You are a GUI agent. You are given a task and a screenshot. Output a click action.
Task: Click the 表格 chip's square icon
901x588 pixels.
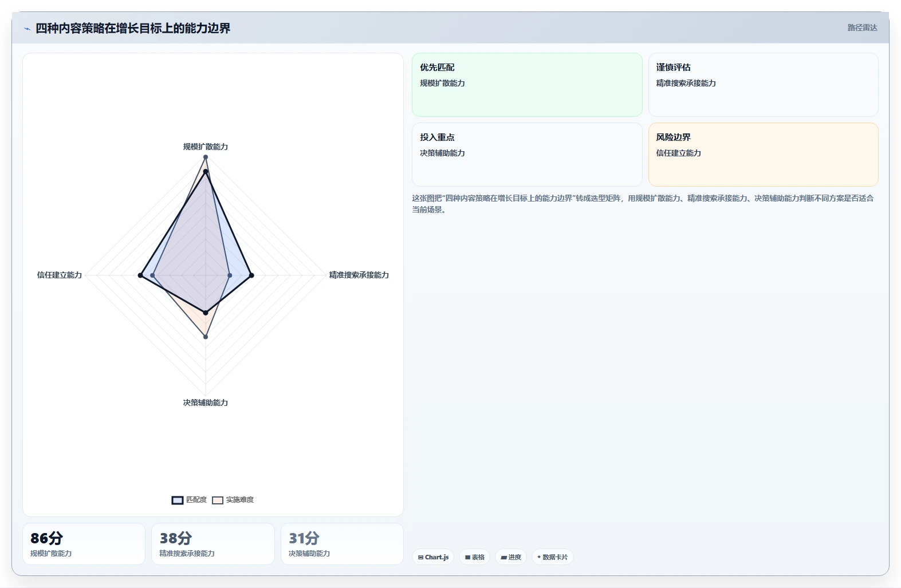tap(467, 557)
